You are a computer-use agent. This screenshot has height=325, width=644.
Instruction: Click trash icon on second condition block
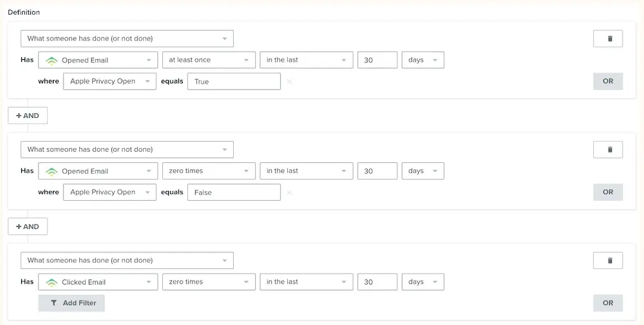click(x=607, y=149)
